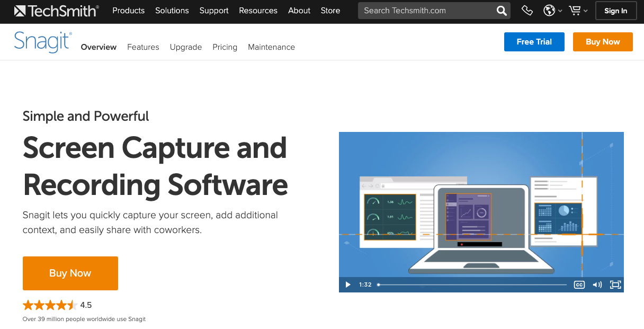The image size is (644, 329).
Task: Click the Sign In button
Action: (x=615, y=11)
